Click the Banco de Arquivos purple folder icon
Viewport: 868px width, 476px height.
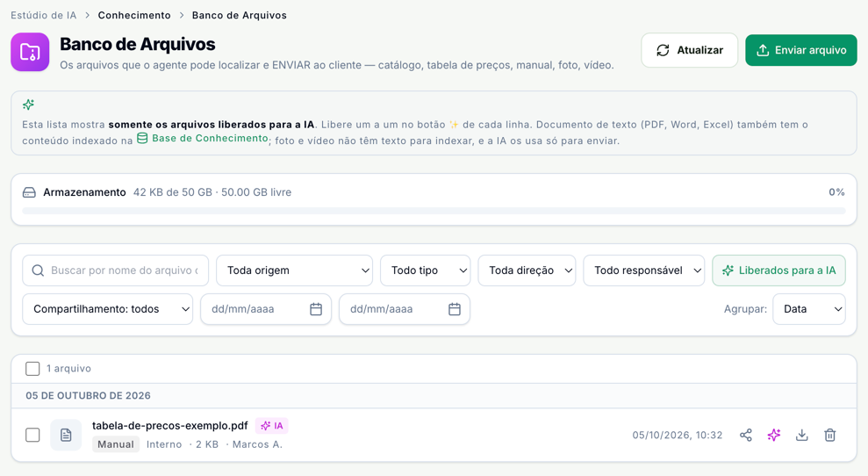tap(30, 52)
